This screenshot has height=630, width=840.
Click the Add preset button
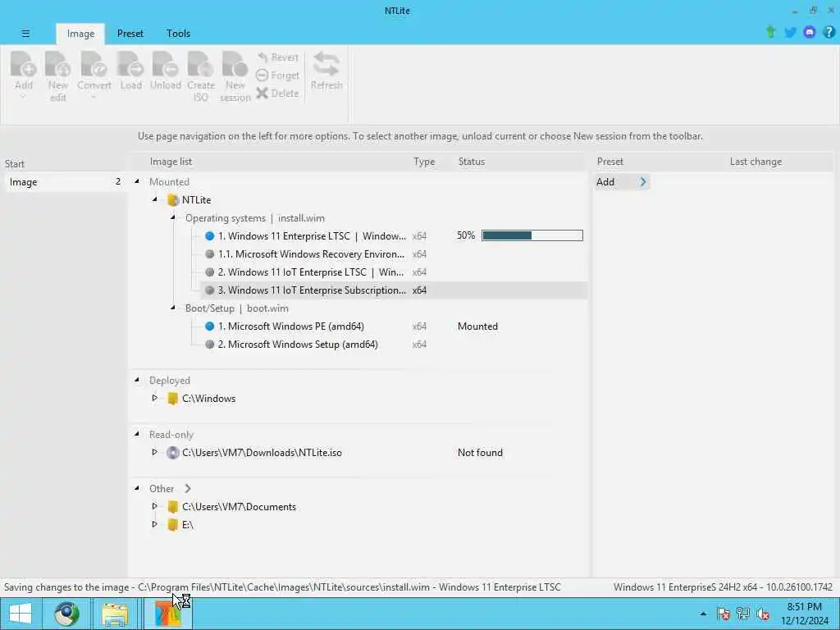[621, 182]
